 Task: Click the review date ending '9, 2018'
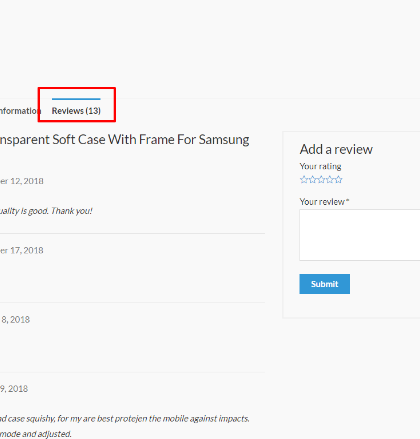(x=14, y=389)
